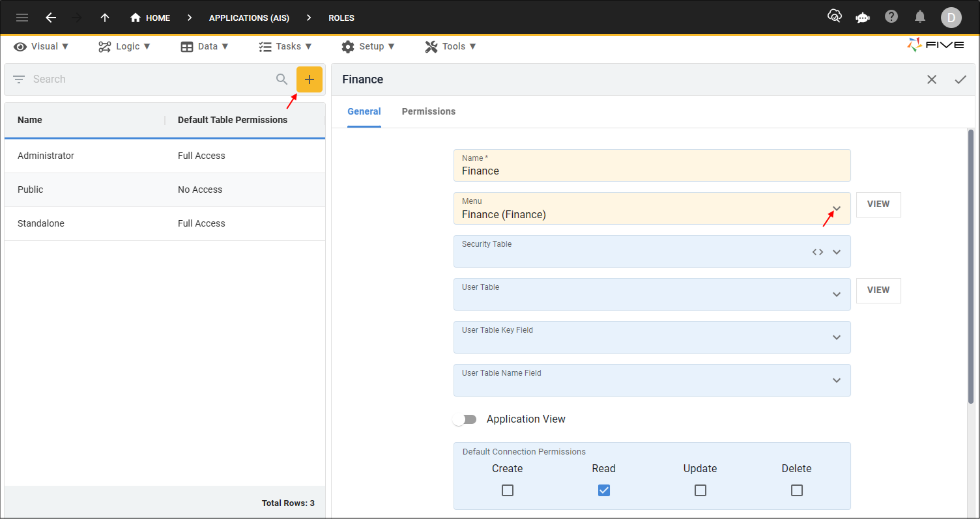Expand the User Table Key Field dropdown
This screenshot has height=519, width=980.
(x=837, y=337)
